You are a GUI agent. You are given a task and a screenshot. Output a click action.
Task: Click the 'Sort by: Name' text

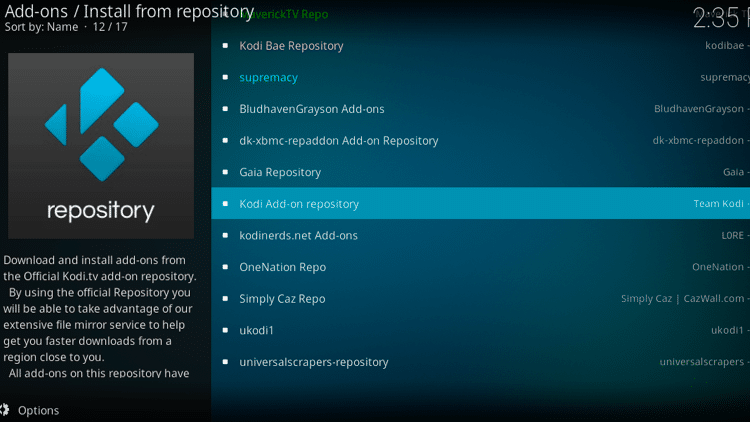[41, 27]
